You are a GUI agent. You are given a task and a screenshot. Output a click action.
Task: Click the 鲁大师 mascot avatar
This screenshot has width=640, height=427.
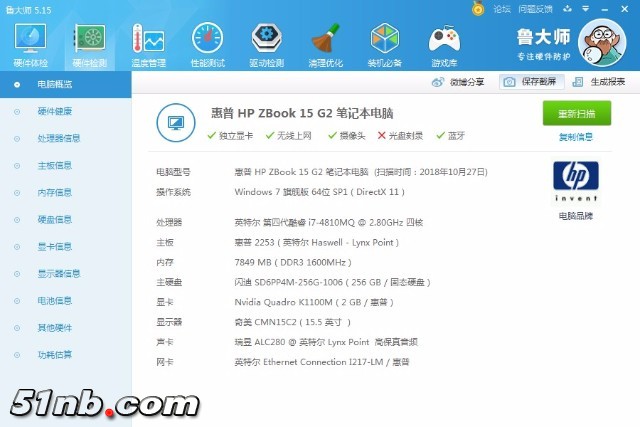click(604, 44)
